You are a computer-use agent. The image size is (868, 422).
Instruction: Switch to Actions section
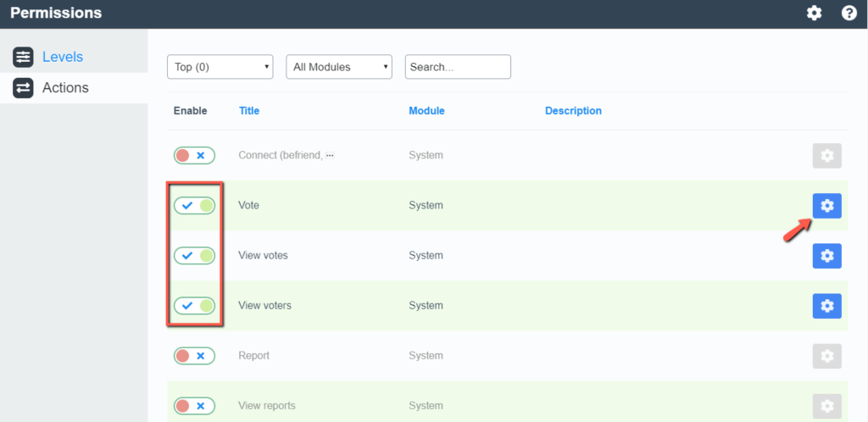65,88
